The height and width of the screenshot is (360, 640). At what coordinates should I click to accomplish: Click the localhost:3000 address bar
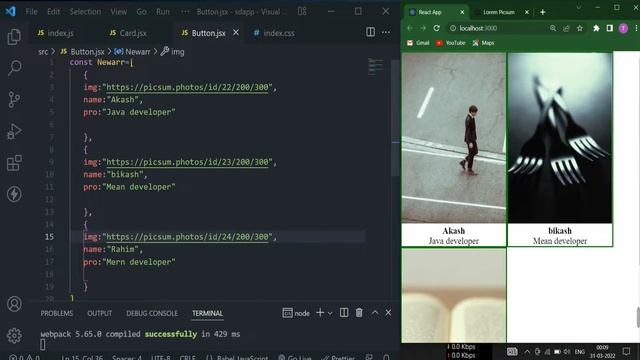[x=497, y=28]
